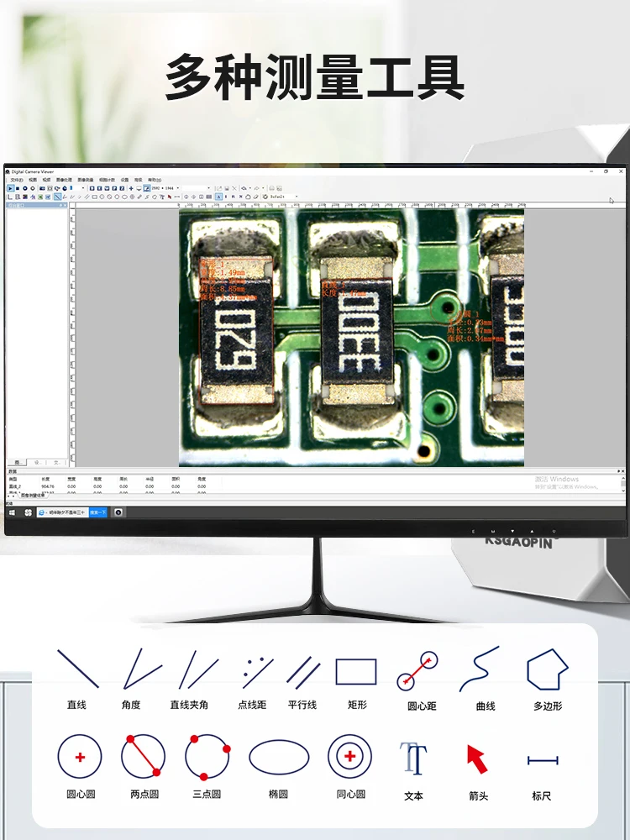Pick the red 箭头 arrow icon
Screen dimensions: 630x840
click(477, 759)
